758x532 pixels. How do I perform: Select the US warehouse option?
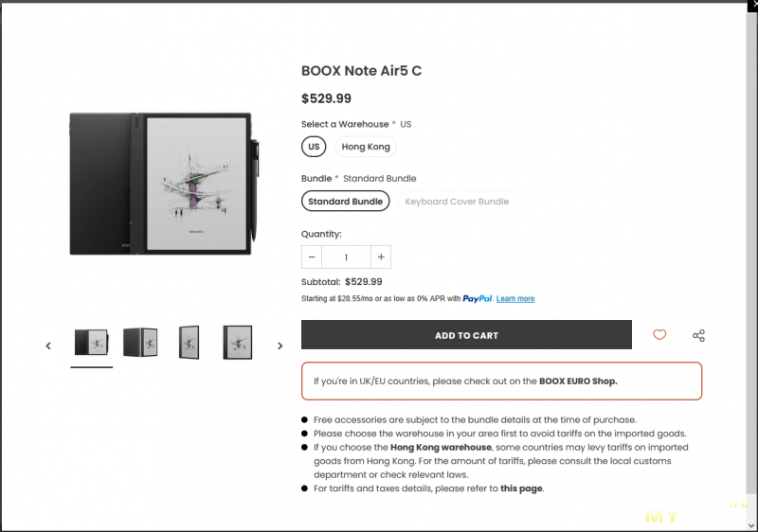coord(314,147)
